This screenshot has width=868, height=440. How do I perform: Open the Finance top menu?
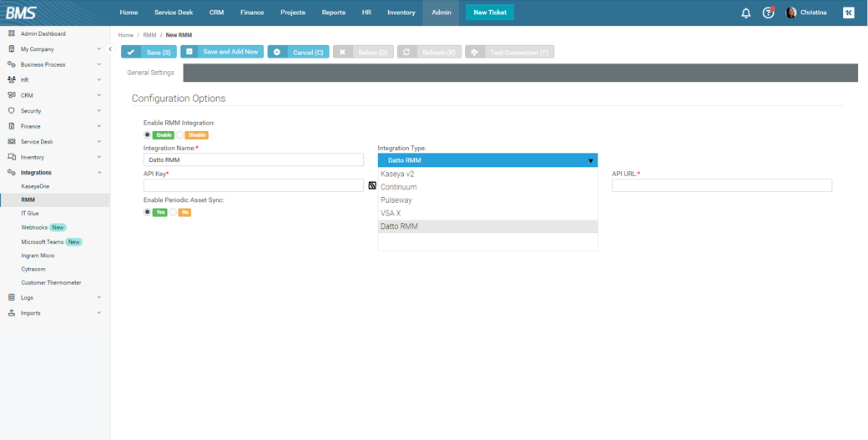coord(251,13)
